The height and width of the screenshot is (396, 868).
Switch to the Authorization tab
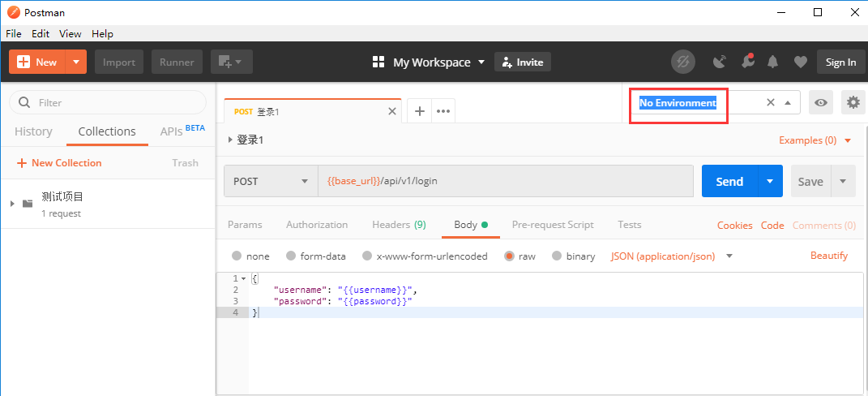click(317, 225)
